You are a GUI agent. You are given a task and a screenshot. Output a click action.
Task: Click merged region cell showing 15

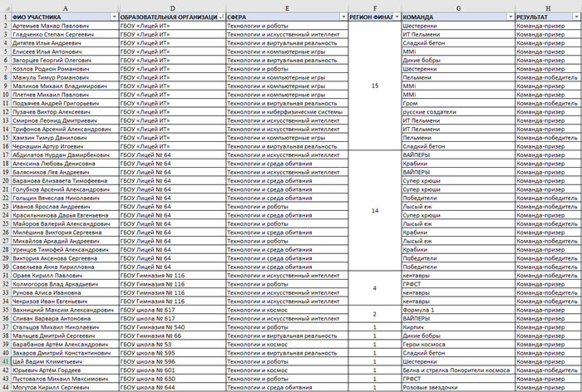click(374, 86)
